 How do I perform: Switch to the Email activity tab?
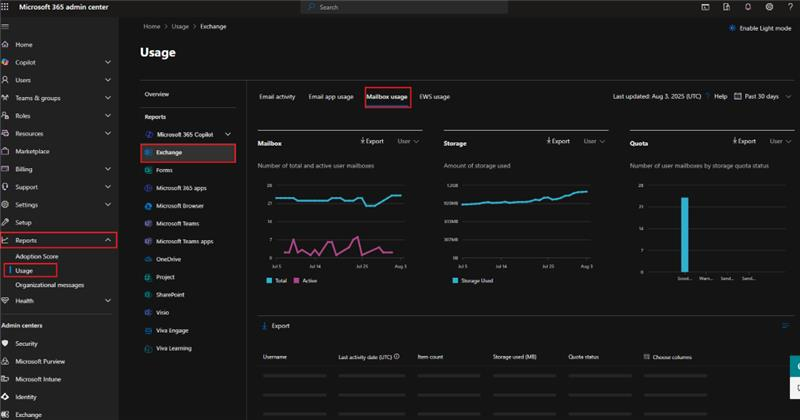tap(277, 96)
